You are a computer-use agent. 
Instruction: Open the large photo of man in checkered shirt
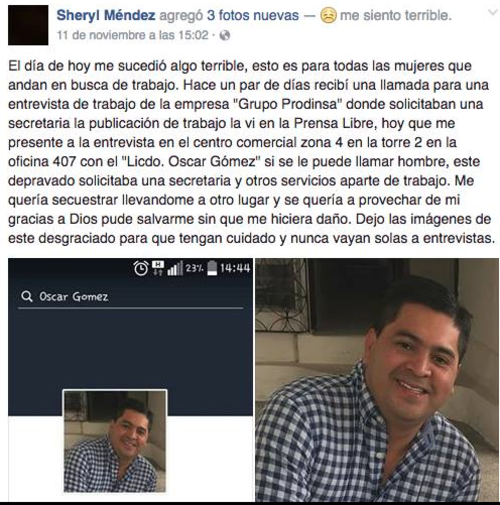click(377, 380)
